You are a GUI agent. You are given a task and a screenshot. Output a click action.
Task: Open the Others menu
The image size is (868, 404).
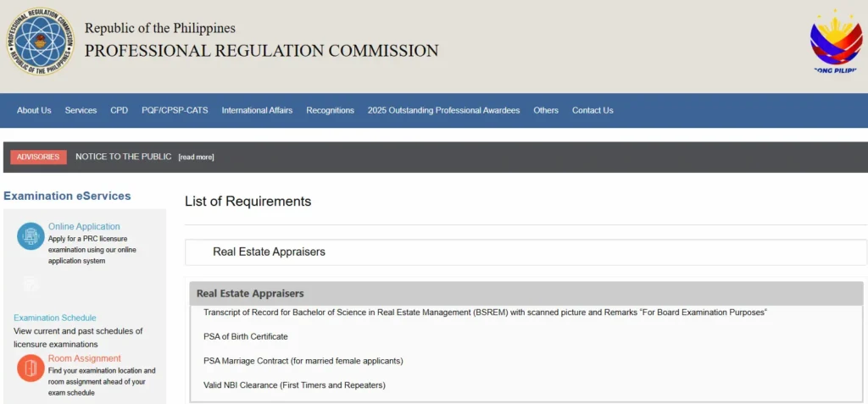546,110
